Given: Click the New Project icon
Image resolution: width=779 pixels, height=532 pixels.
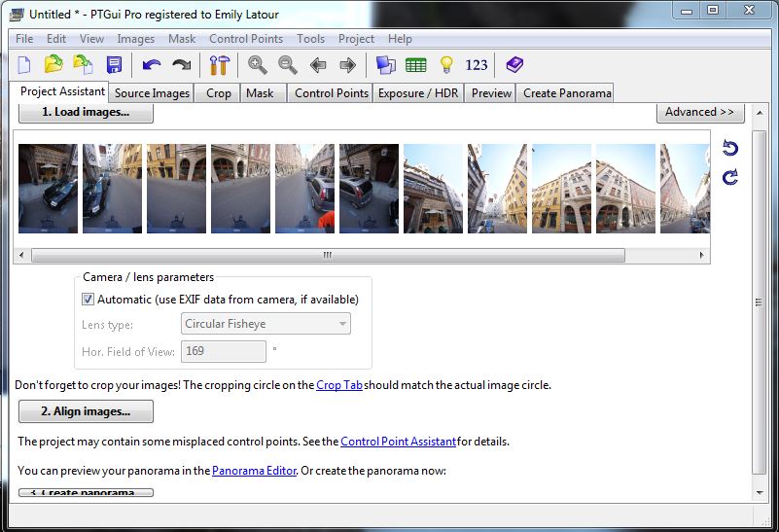Looking at the screenshot, I should (x=24, y=65).
